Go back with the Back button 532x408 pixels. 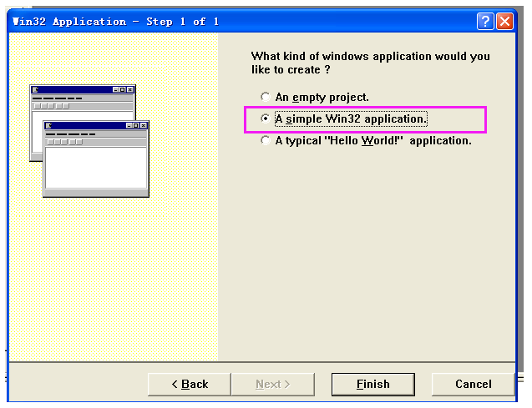pos(190,385)
